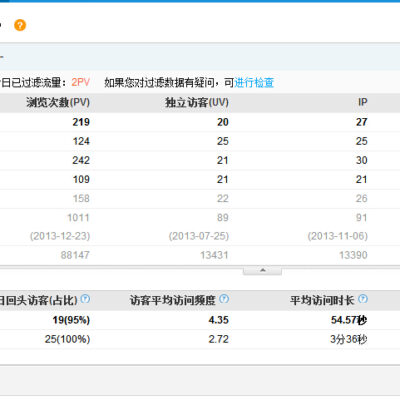Screen dimensions: 400x400
Task: Collapse the stats table with arrow handle
Action: (x=262, y=271)
